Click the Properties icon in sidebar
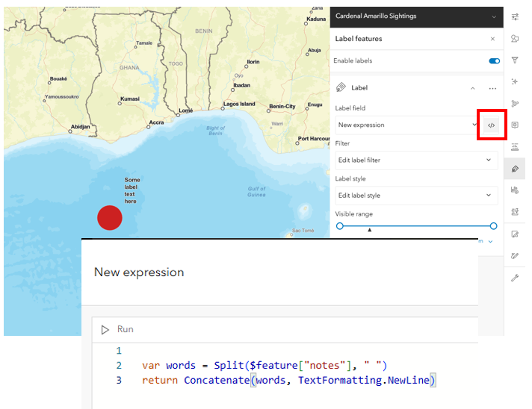532x409 pixels. pos(515,16)
